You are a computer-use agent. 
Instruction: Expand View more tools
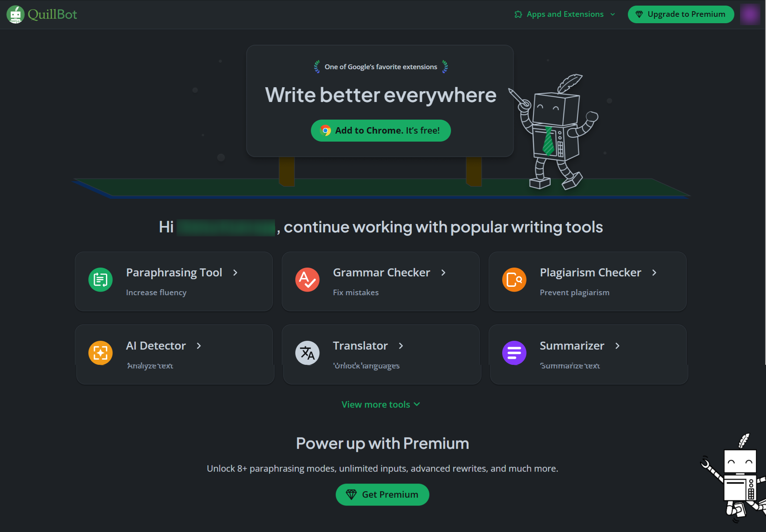tap(381, 404)
